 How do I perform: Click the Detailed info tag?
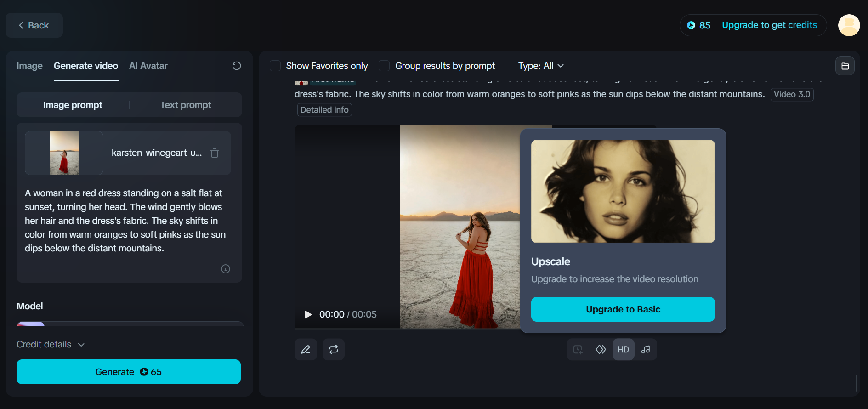click(x=324, y=110)
